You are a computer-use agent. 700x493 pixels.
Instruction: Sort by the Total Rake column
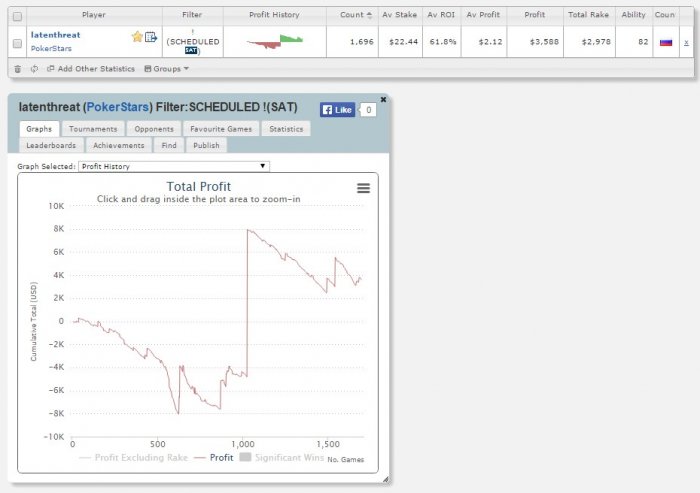pyautogui.click(x=588, y=15)
